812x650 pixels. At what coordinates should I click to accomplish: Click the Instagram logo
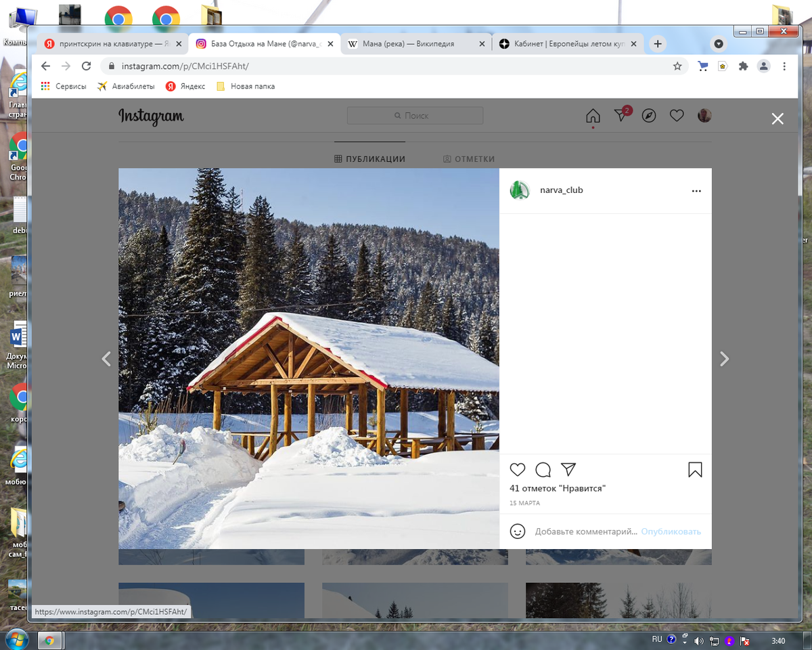coord(151,116)
